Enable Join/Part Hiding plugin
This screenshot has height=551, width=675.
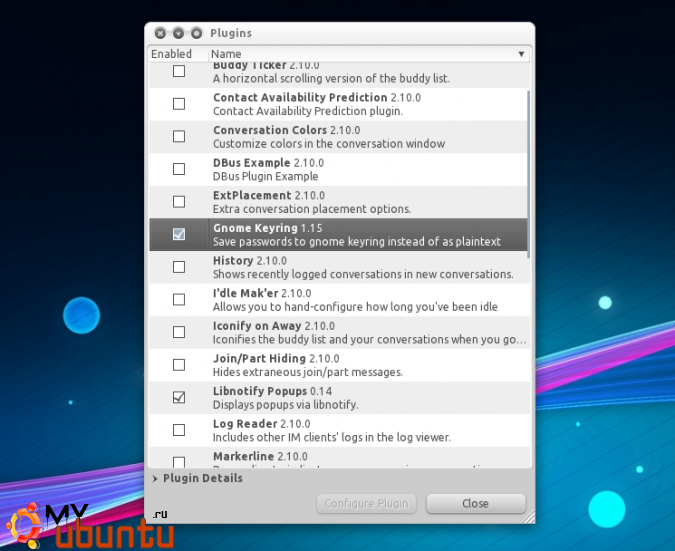(179, 365)
